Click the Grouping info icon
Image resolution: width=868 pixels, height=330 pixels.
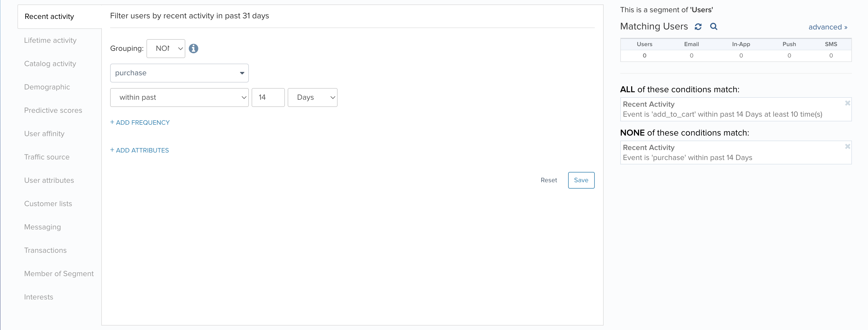193,49
